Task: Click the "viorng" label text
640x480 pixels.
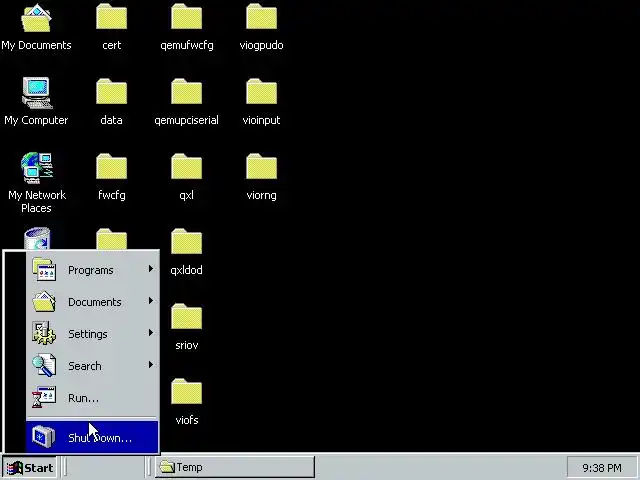Action: coord(262,195)
